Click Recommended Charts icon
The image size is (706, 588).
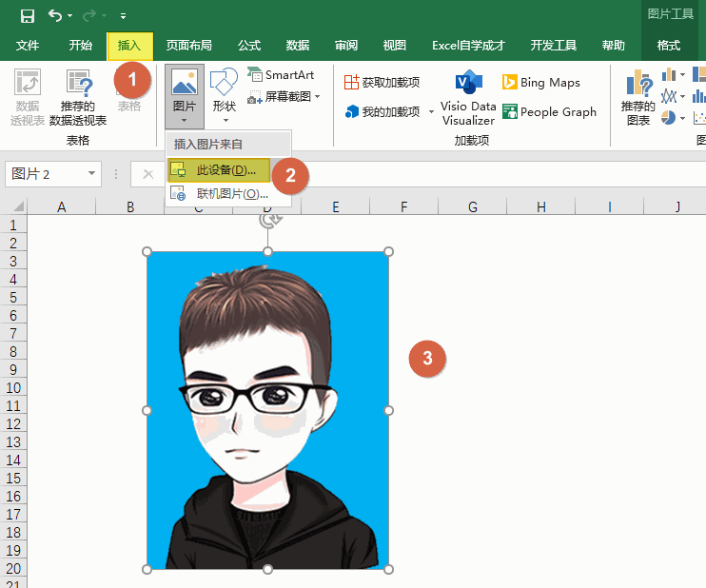click(x=637, y=97)
